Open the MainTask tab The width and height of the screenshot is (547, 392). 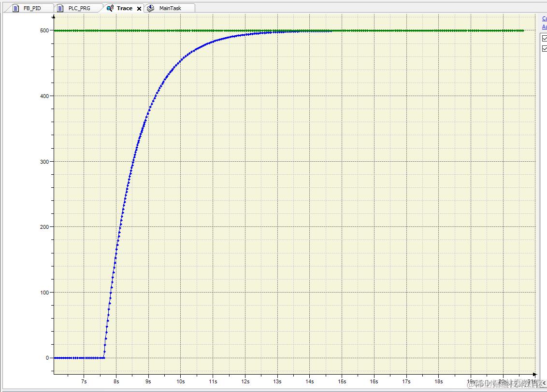tap(170, 8)
